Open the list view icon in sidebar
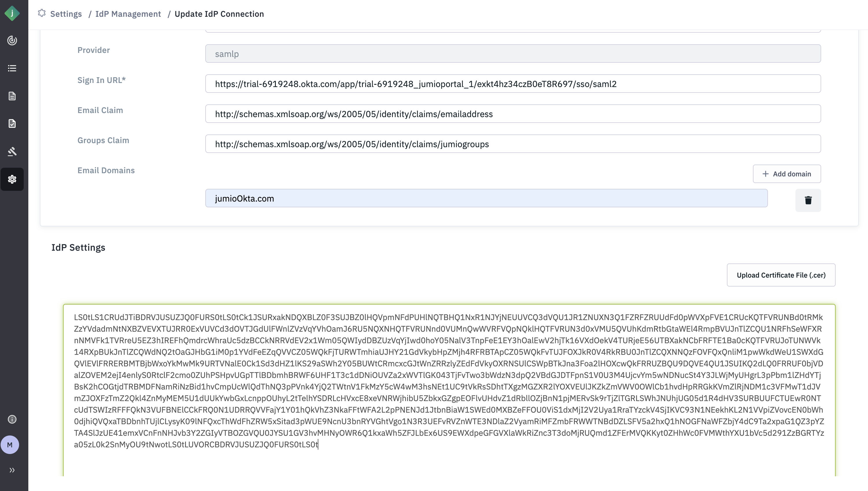The image size is (868, 491). pyautogui.click(x=12, y=69)
